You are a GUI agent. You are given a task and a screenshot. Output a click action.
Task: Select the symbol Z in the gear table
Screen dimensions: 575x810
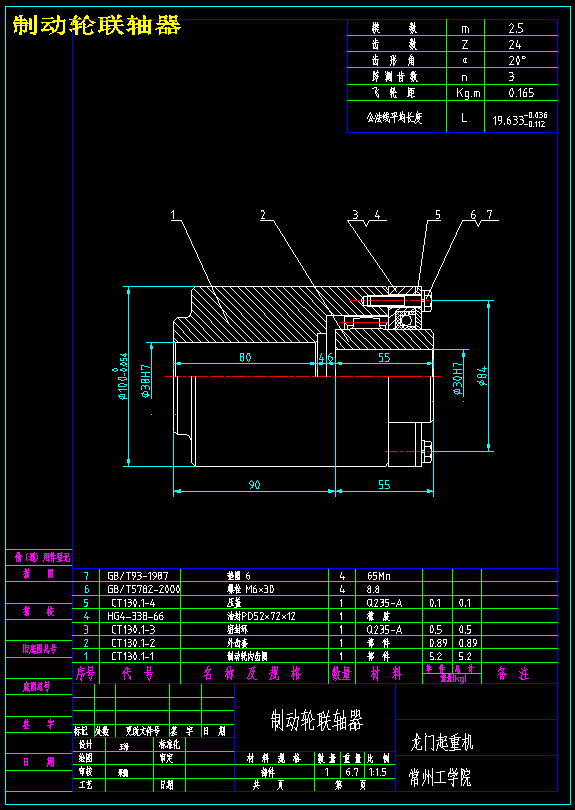pyautogui.click(x=465, y=44)
